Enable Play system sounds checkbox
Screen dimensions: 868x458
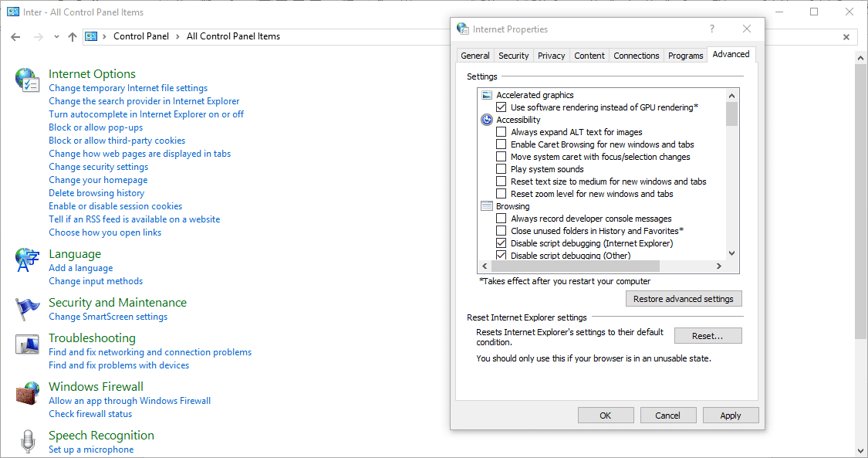point(501,169)
